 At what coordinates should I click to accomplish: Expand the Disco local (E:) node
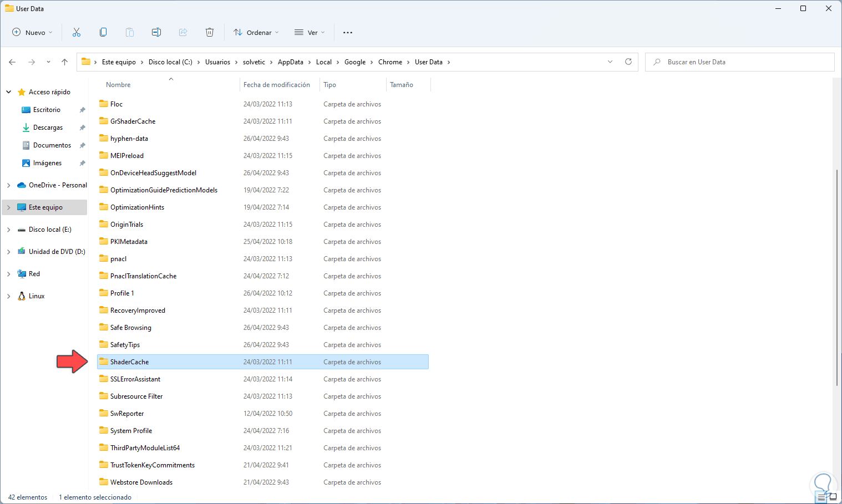click(9, 230)
